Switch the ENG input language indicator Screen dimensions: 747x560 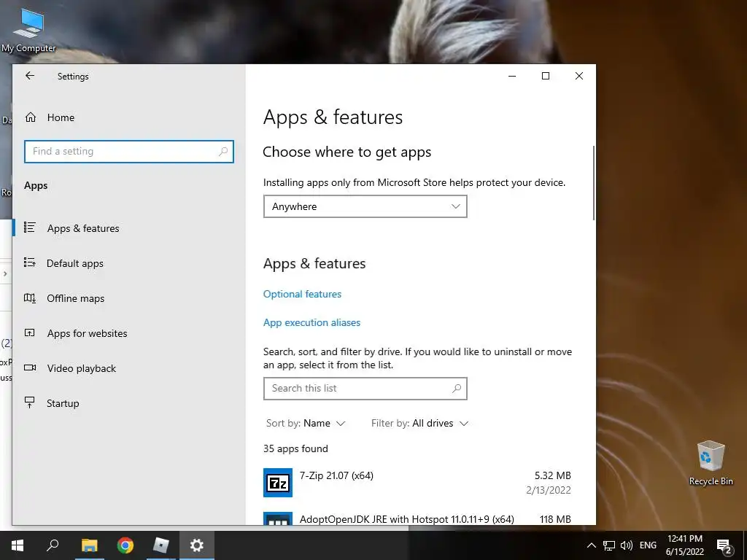click(648, 545)
